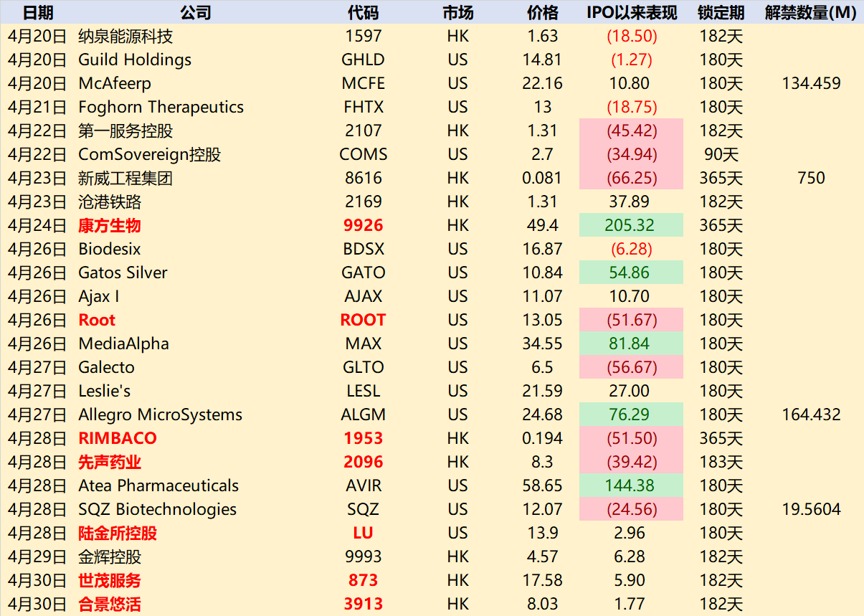Viewport: 864px width, 616px height.
Task: Select the 陆金所控股 company cell
Action: pos(118,533)
